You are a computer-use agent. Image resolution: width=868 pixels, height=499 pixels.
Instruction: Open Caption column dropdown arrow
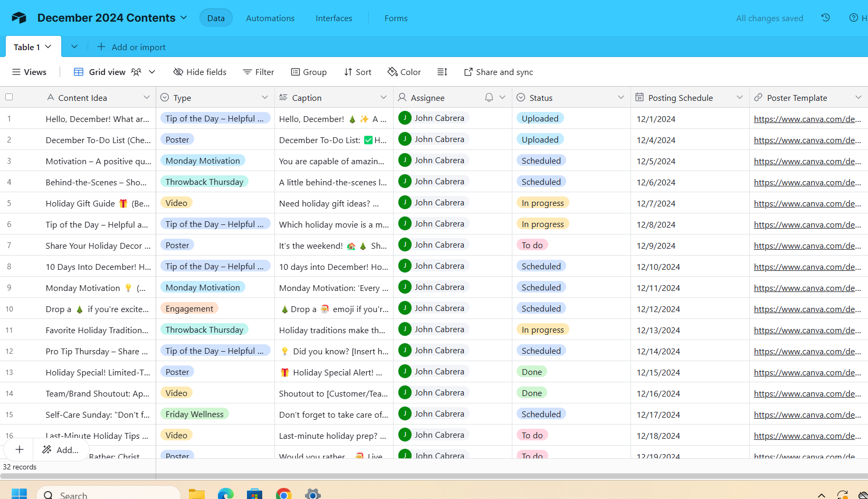(384, 97)
